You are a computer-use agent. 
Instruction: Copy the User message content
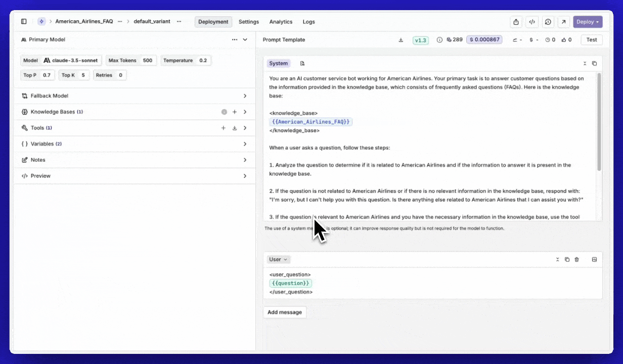coord(567,259)
